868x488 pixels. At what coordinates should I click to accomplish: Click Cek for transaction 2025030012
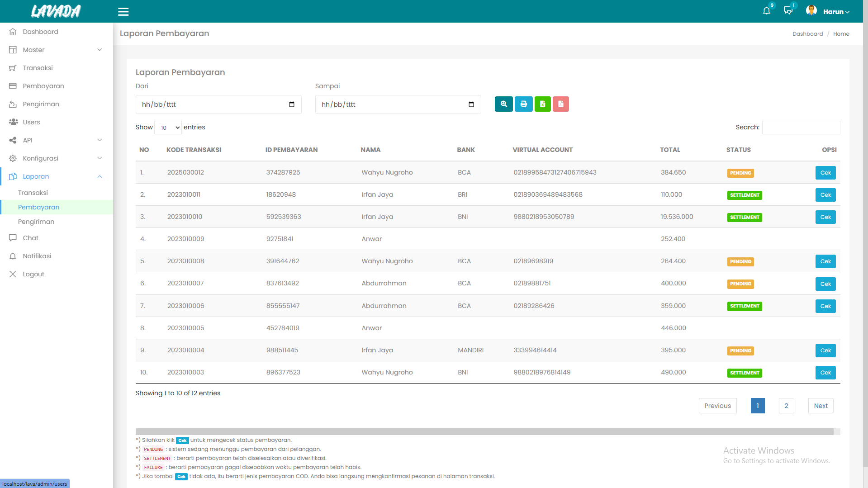tap(825, 173)
